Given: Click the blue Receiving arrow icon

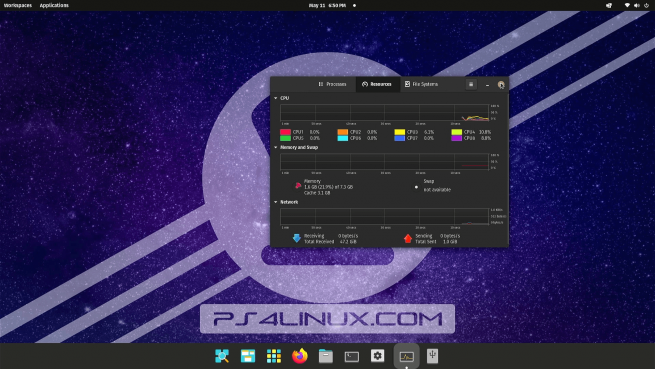Looking at the screenshot, I should [297, 238].
